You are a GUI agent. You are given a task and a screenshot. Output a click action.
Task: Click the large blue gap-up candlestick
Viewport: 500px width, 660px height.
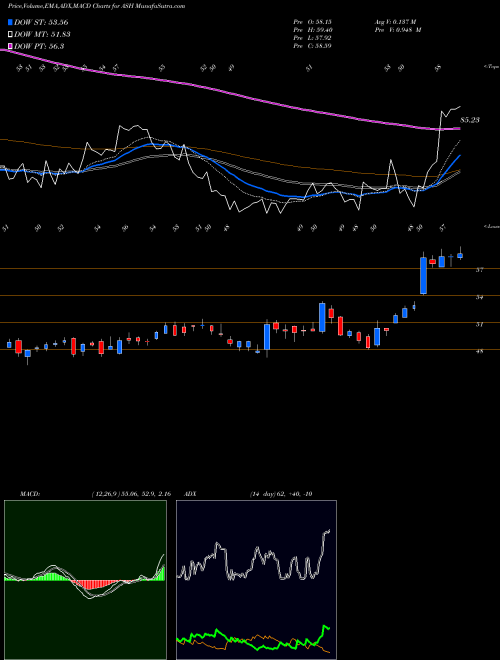click(423, 275)
